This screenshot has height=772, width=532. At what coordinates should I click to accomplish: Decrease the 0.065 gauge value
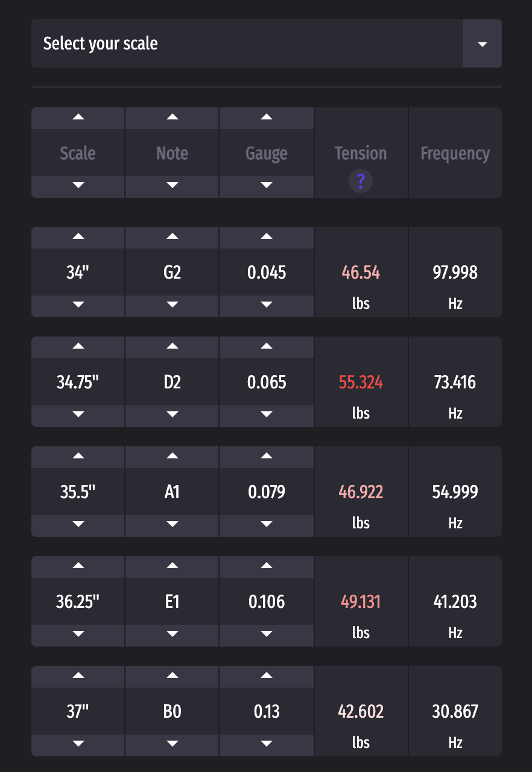coord(267,416)
